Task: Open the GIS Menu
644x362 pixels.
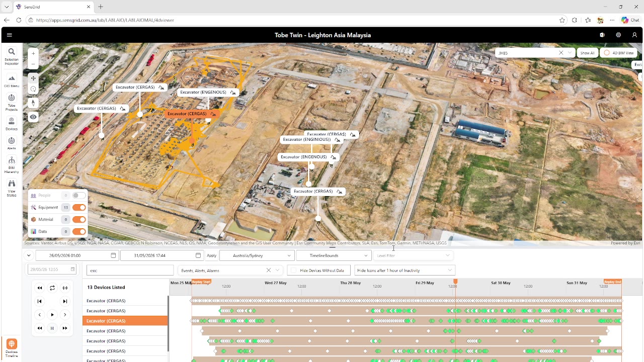Action: click(11, 80)
